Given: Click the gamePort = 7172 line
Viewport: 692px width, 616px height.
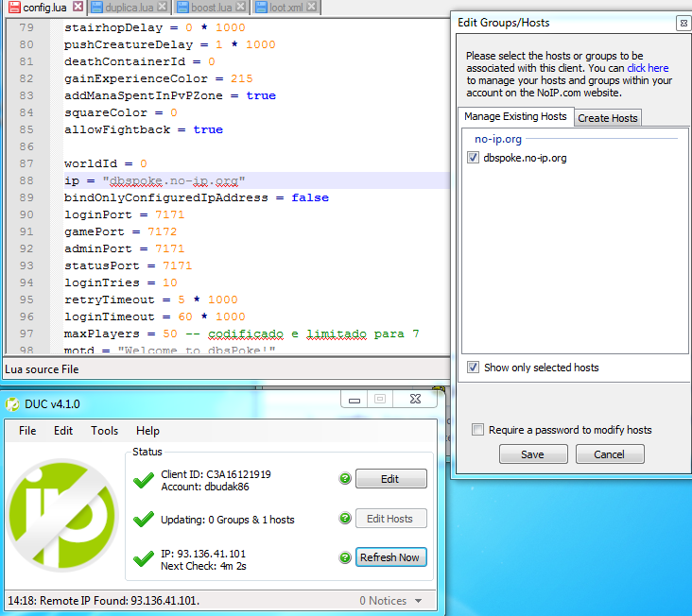Looking at the screenshot, I should 120,231.
